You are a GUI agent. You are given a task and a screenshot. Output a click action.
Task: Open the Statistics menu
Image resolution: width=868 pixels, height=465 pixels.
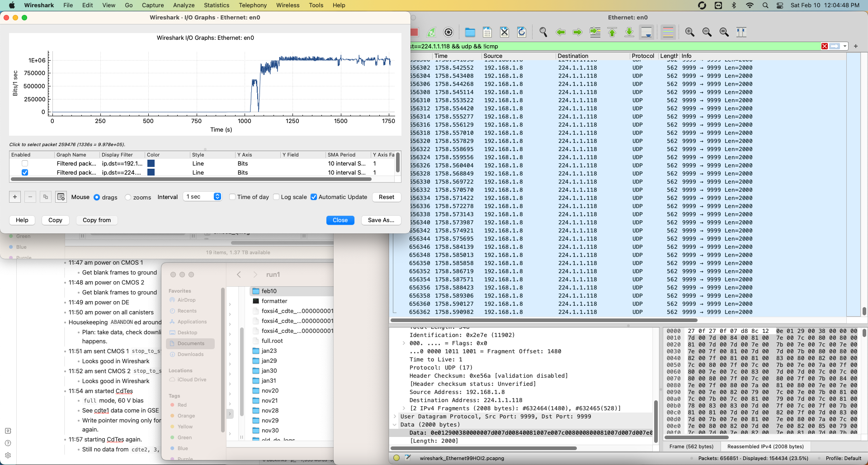[217, 5]
